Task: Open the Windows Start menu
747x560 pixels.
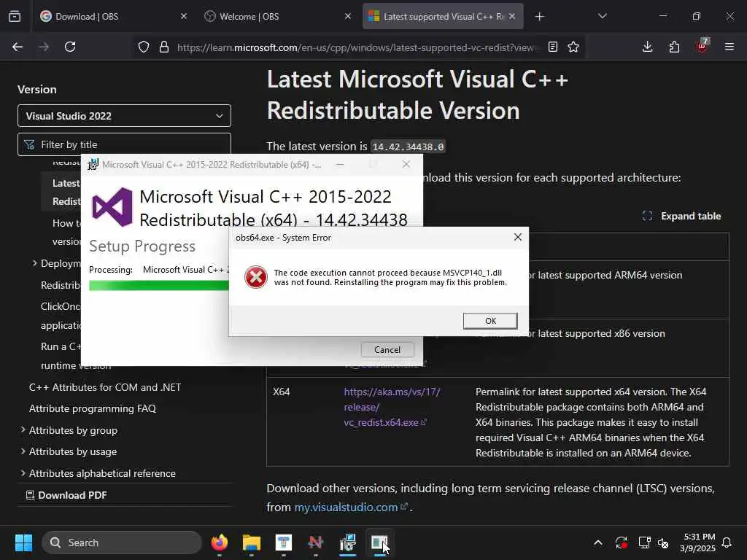Action: [23, 542]
